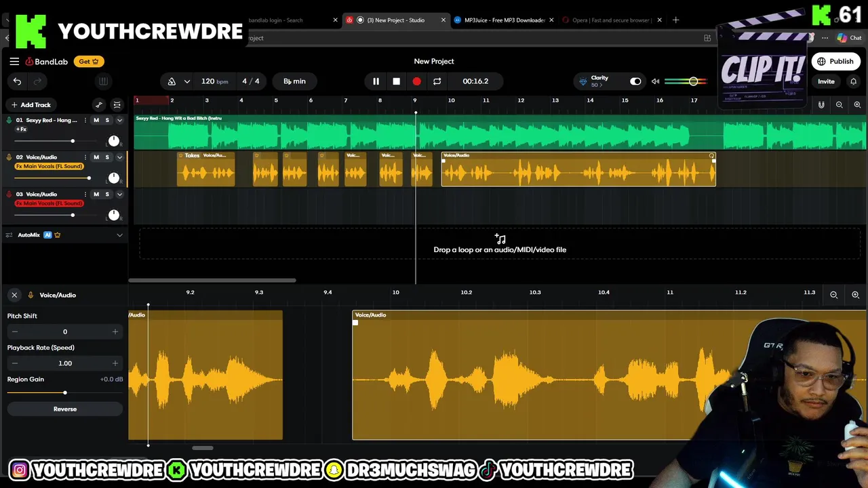Zoom out the region editor waveform

tap(834, 295)
